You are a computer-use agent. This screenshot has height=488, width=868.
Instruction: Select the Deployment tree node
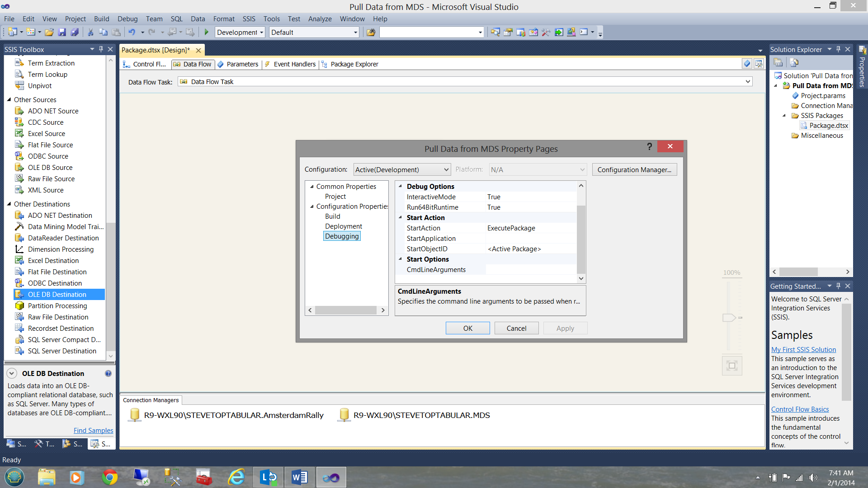[343, 226]
